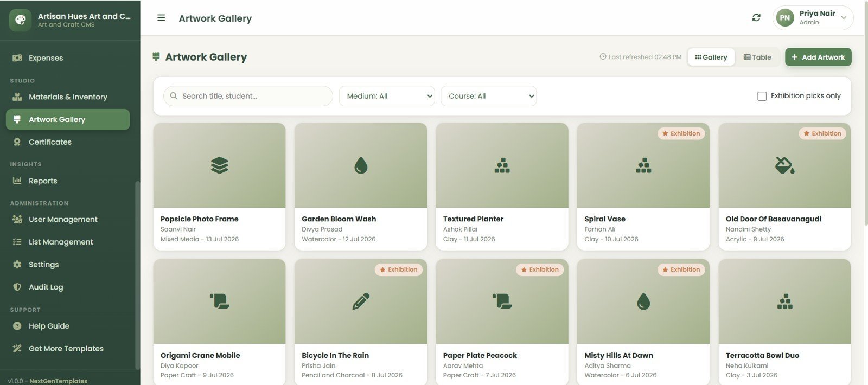Click the clay blocks icon on Terracotta Bowl Duo
Screen dimensions: 868x385
click(x=785, y=301)
